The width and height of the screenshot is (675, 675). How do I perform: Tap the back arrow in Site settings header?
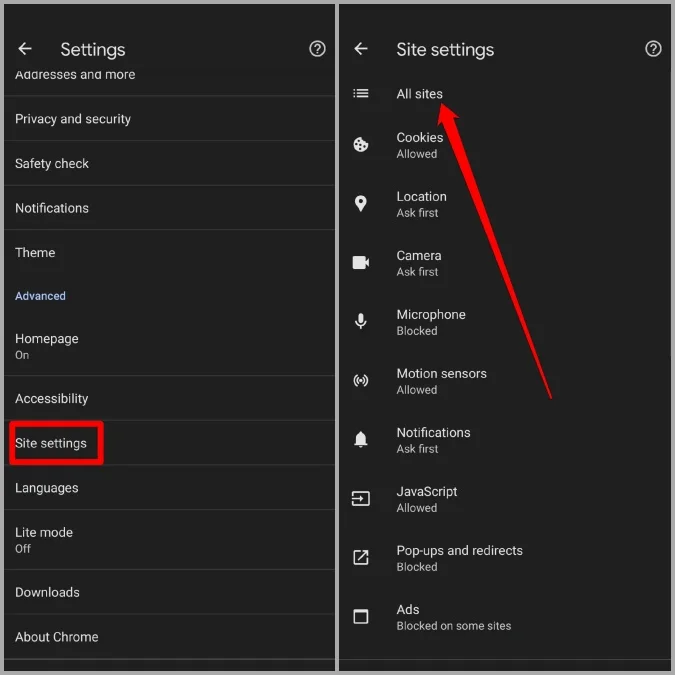point(361,49)
